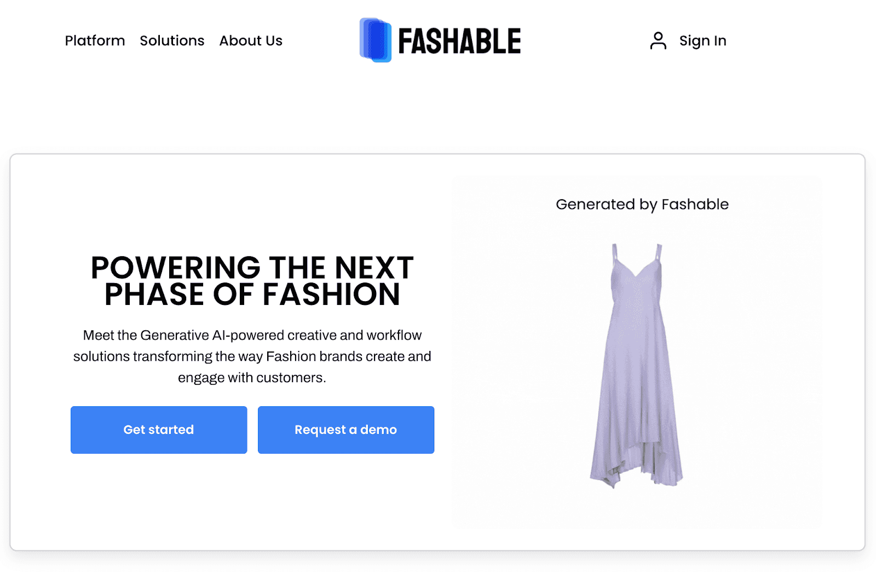Image resolution: width=876 pixels, height=588 pixels.
Task: Switch to the About Us page
Action: [x=251, y=41]
